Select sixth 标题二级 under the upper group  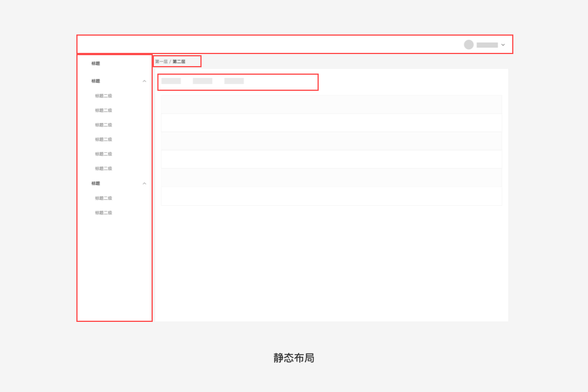[x=103, y=168]
